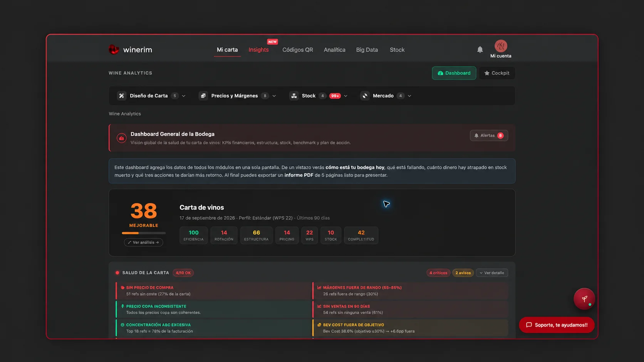Click the Dashboard General header gauge icon
The image size is (644, 362).
[x=121, y=138]
